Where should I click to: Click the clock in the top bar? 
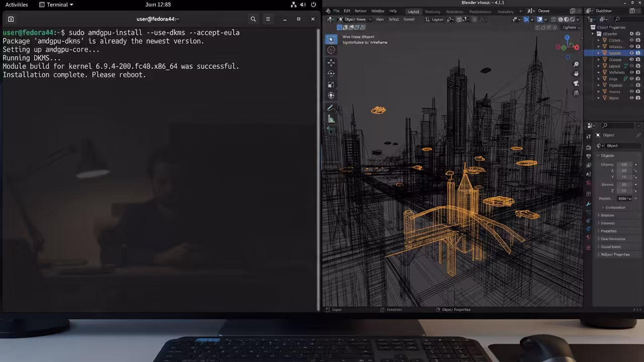click(x=158, y=5)
